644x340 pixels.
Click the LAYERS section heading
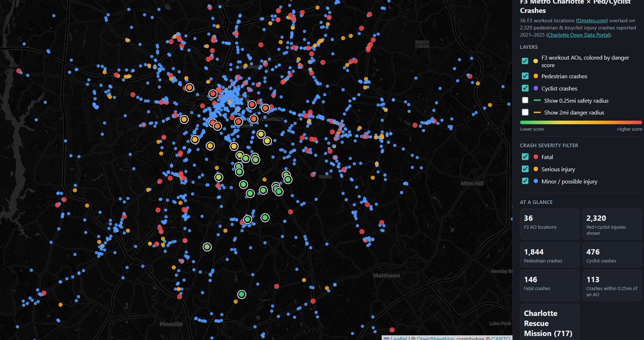pos(529,47)
